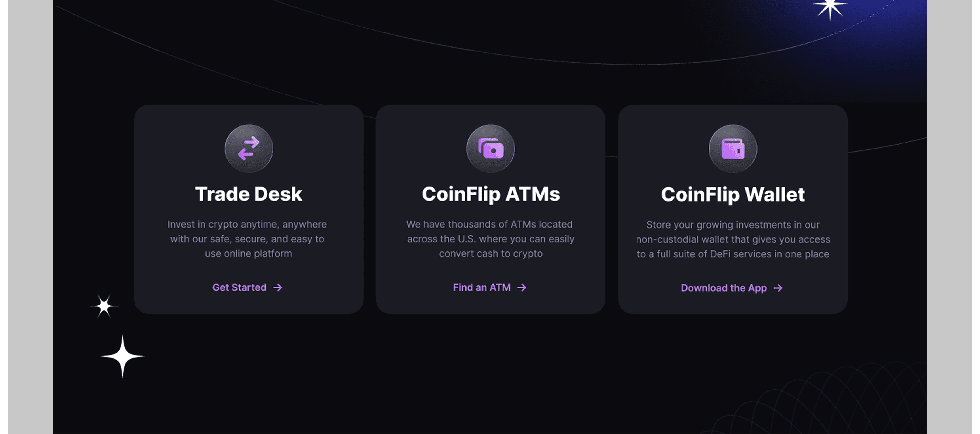Screen dimensions: 980x434
Task: Click the gray page margin on the left
Action: point(31,217)
